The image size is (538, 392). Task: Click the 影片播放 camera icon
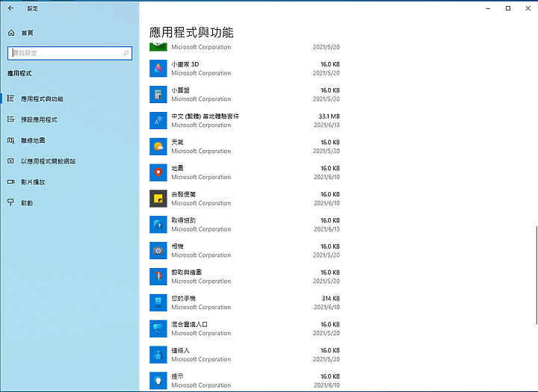(11, 182)
